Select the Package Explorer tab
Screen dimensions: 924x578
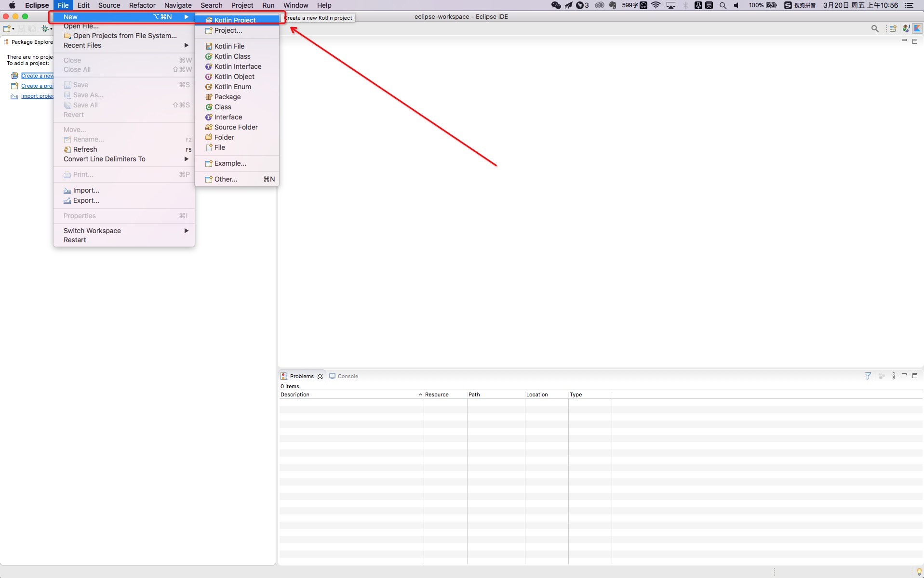(28, 42)
